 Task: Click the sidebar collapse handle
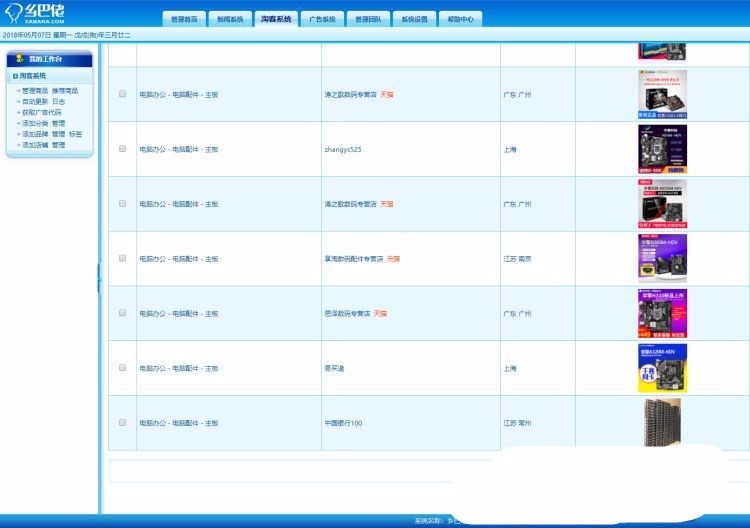click(99, 278)
